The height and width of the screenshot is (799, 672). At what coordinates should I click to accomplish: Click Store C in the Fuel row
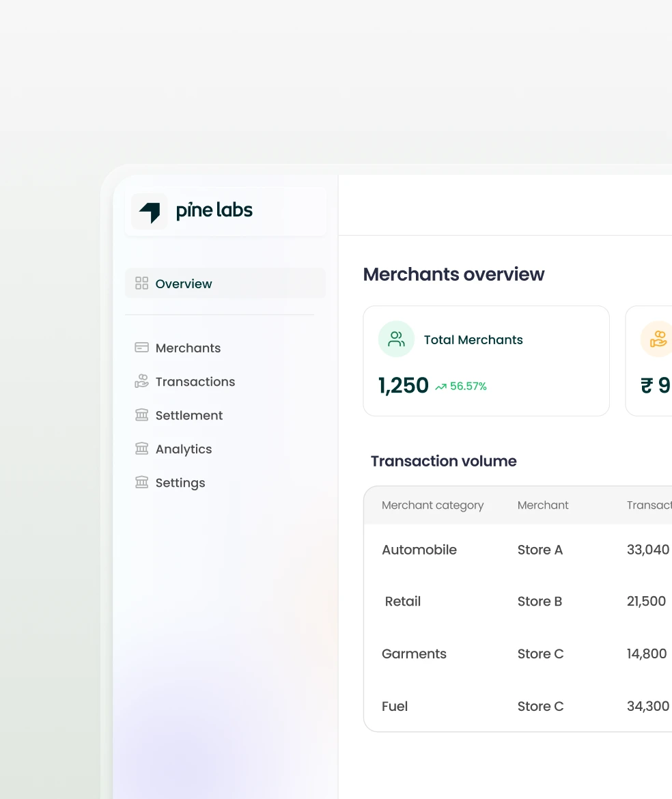(x=541, y=706)
